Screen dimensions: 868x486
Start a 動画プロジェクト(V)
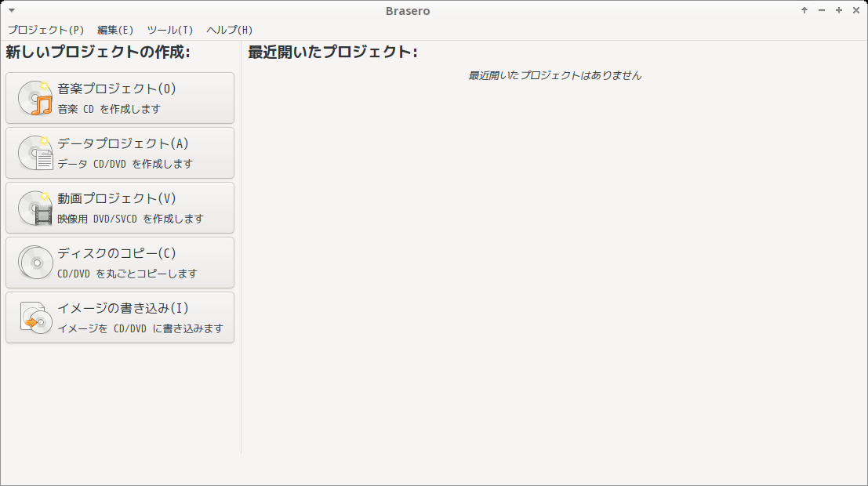[120, 208]
